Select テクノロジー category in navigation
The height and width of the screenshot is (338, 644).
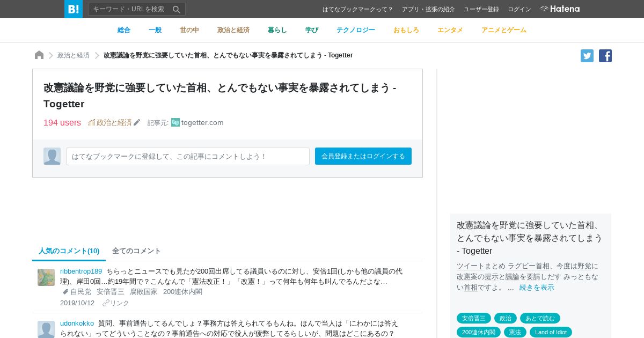(x=356, y=30)
